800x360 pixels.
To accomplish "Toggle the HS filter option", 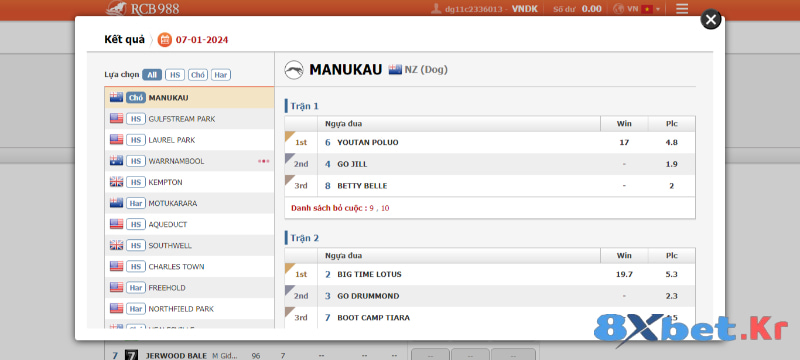I will 174,75.
